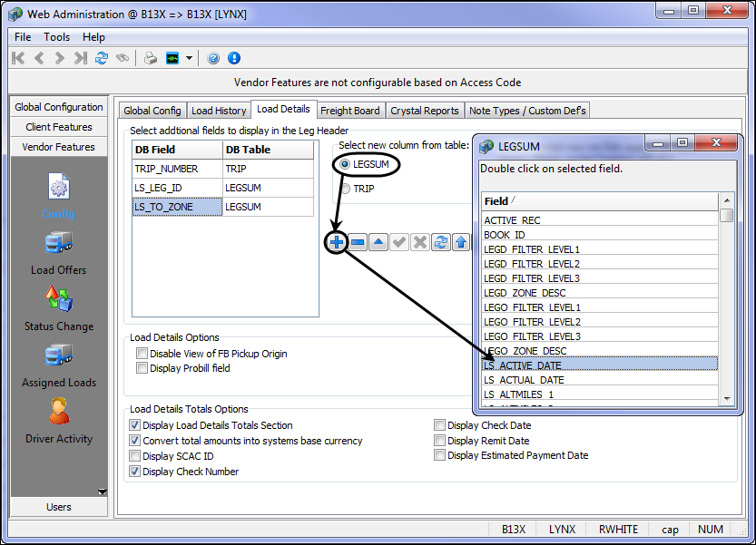This screenshot has width=756, height=545.
Task: Toggle Disable View of FB Pickup Origin
Action: (142, 354)
